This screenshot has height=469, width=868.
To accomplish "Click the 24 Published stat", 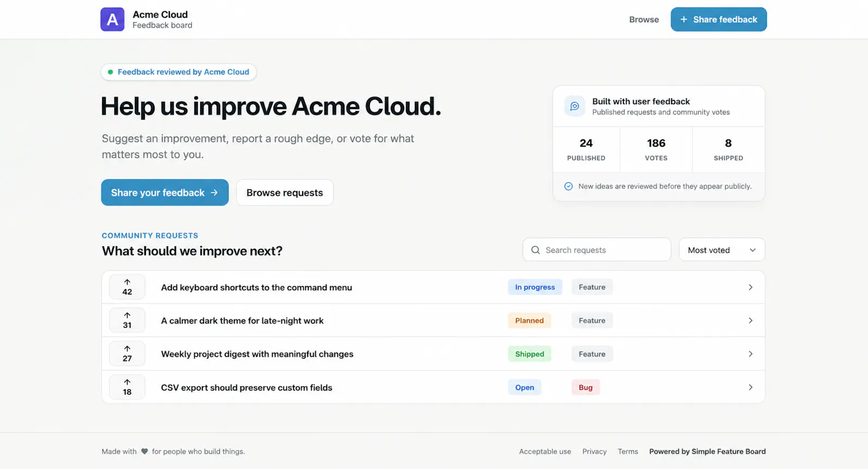I will 586,150.
